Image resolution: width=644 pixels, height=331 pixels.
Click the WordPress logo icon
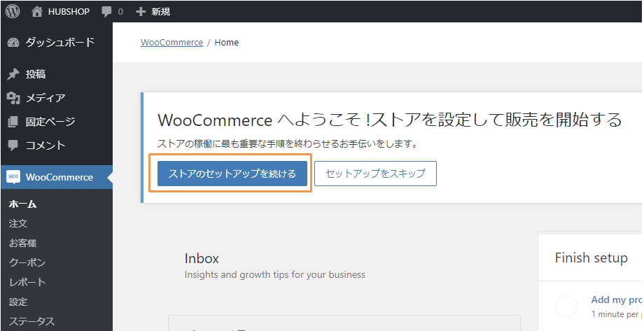pos(13,11)
